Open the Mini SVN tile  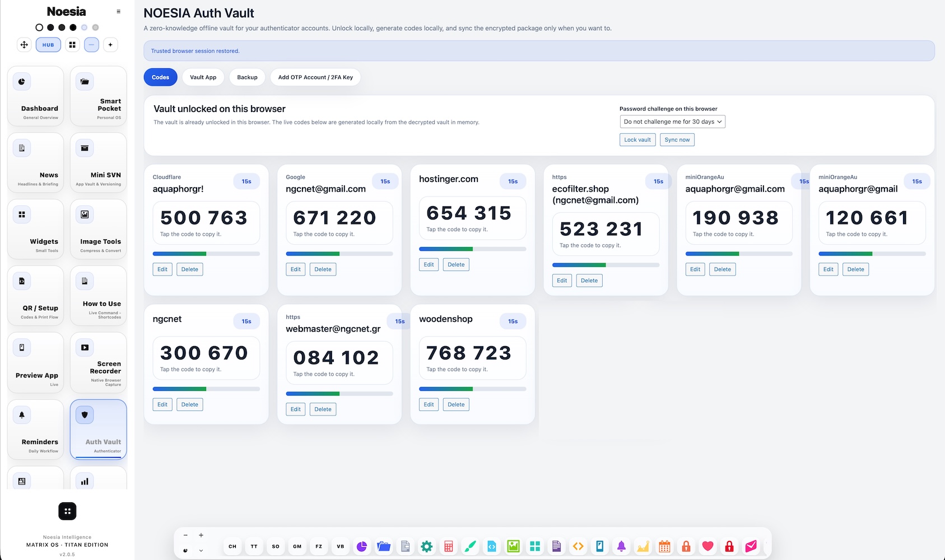pos(99,163)
